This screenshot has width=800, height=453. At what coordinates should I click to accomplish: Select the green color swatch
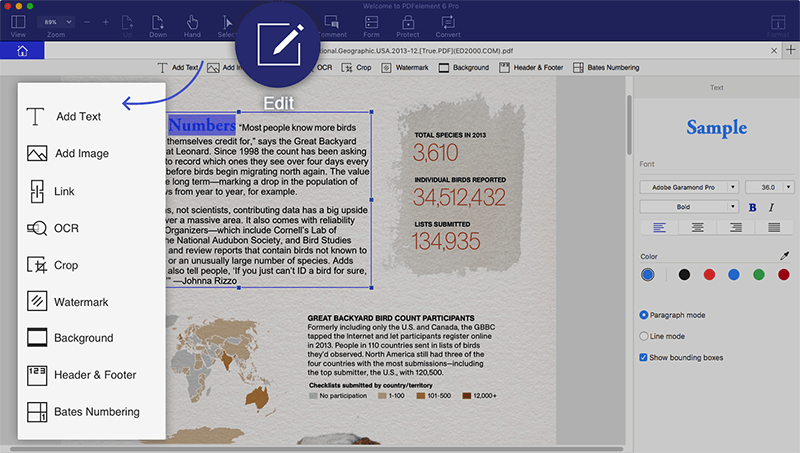[x=759, y=275]
